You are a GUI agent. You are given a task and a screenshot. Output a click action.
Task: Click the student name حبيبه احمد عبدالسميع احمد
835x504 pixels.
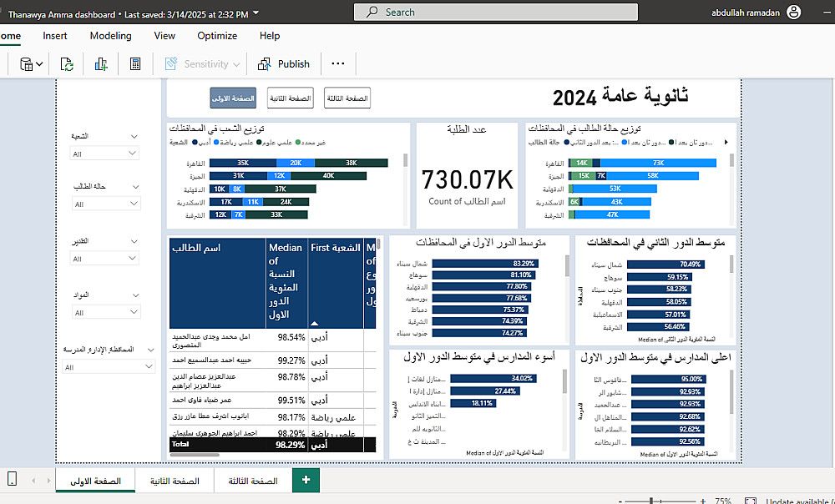click(x=211, y=360)
